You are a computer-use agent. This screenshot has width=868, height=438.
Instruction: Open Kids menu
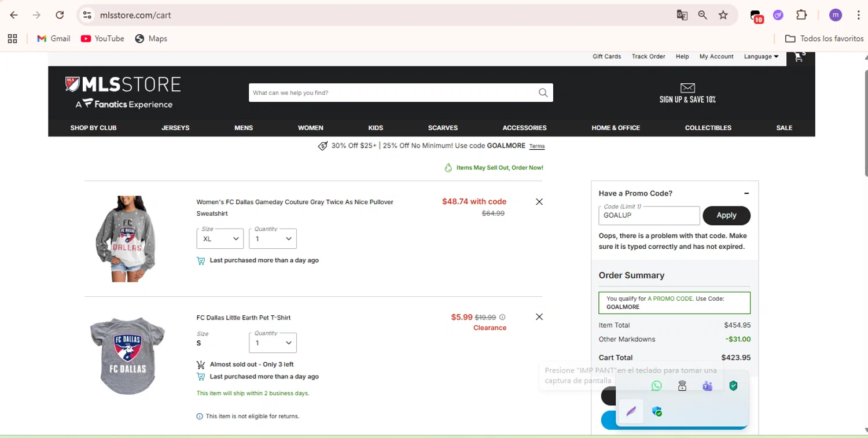click(376, 128)
